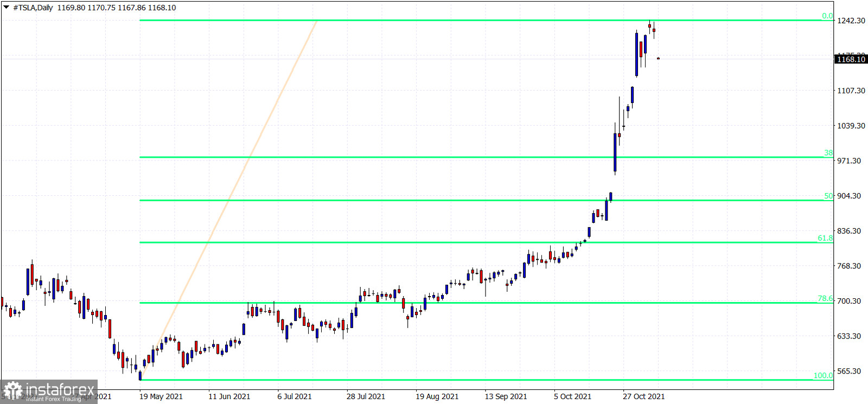
Task: Click the 633.30 price axis label
Action: point(849,336)
